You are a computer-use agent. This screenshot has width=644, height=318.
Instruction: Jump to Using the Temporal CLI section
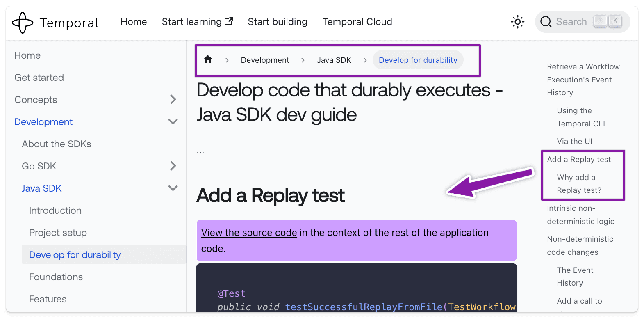tap(581, 117)
